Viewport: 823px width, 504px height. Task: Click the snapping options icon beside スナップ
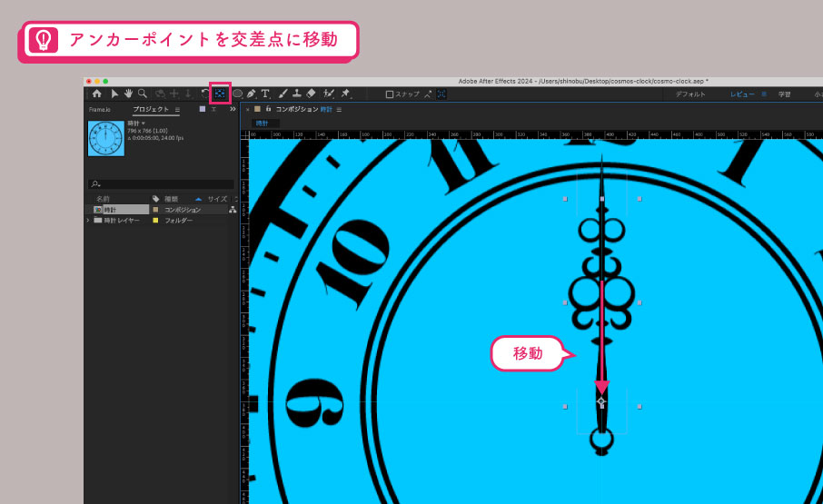coord(428,94)
